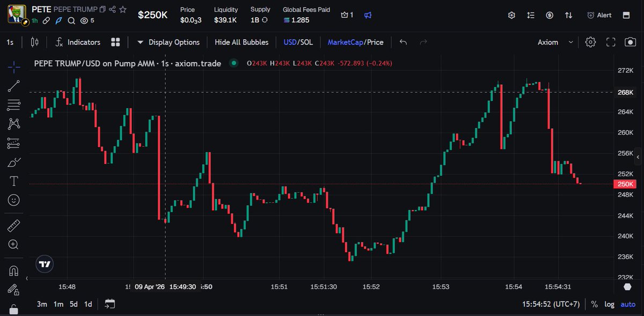Click the crown rank icon
This screenshot has height=316, width=644.
347,15
